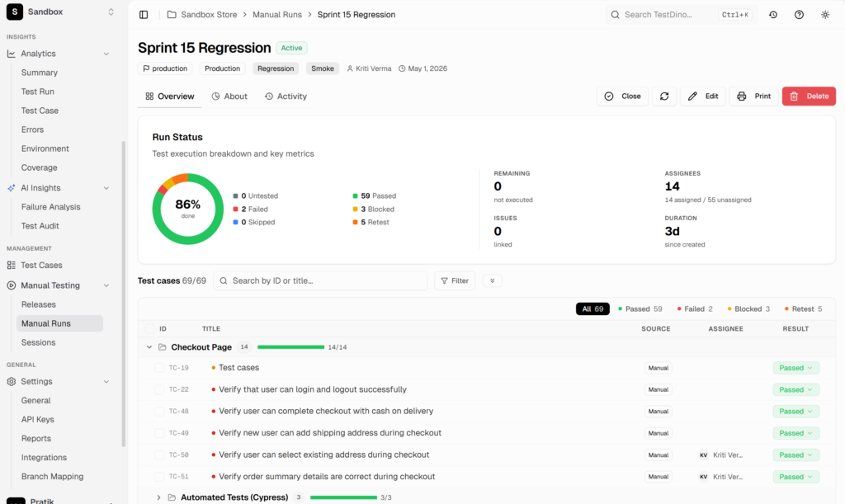This screenshot has width=845, height=504.
Task: Click the expand-all double chevron button
Action: click(x=492, y=280)
